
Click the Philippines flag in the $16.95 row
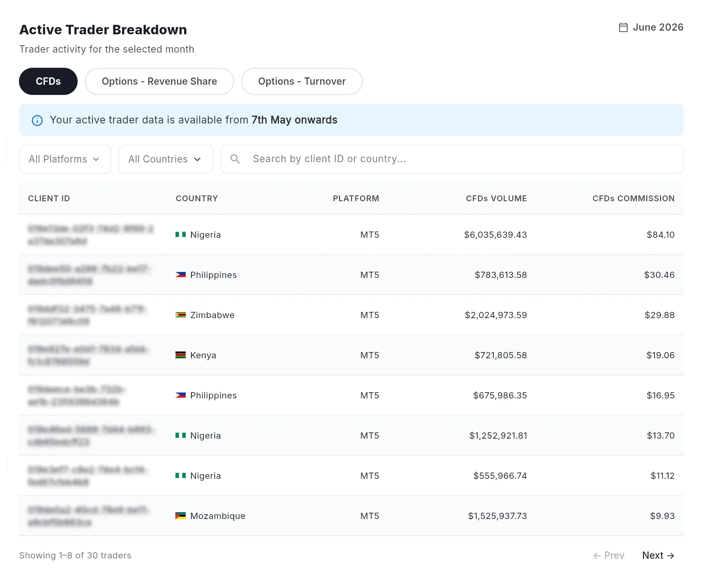coord(180,395)
